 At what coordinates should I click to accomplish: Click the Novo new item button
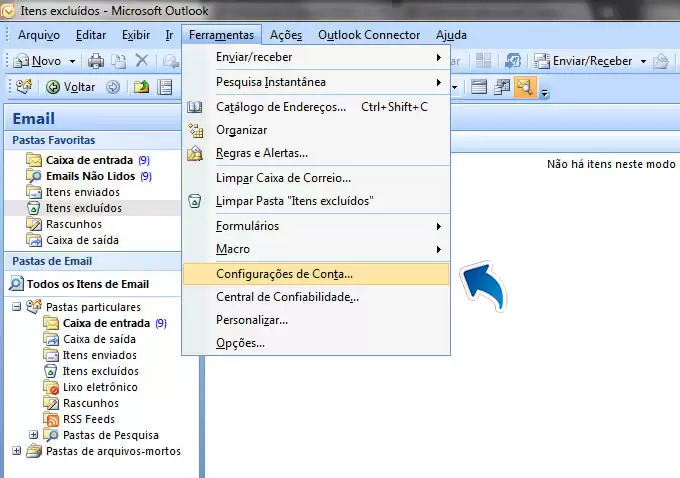37,61
